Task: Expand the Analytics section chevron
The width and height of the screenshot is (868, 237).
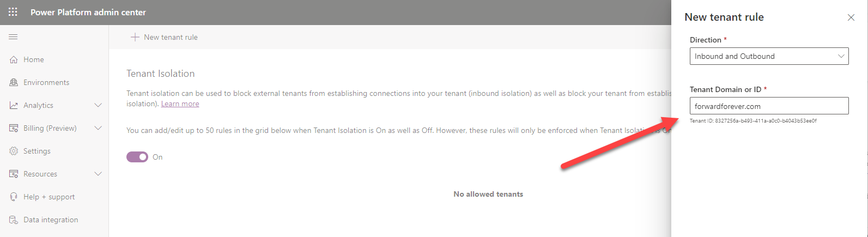Action: (x=98, y=106)
